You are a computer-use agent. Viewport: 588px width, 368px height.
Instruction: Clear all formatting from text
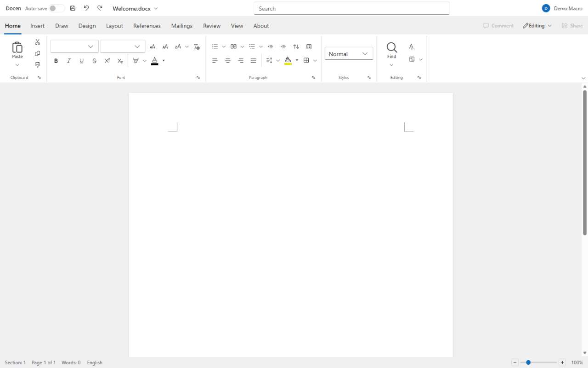click(197, 46)
